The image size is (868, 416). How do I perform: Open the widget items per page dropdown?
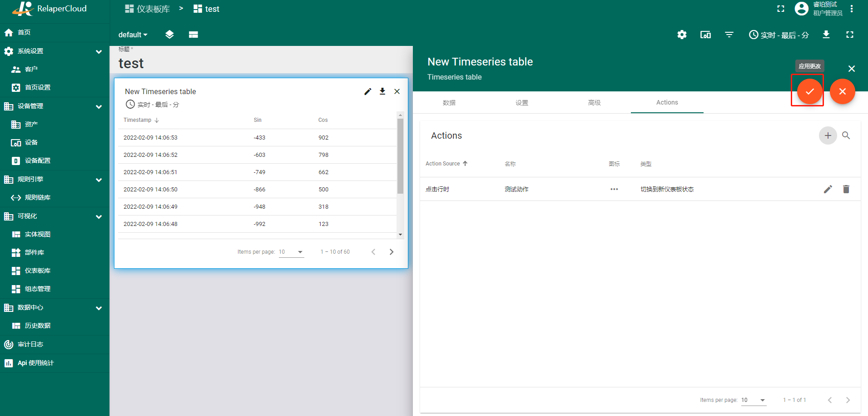pos(291,252)
